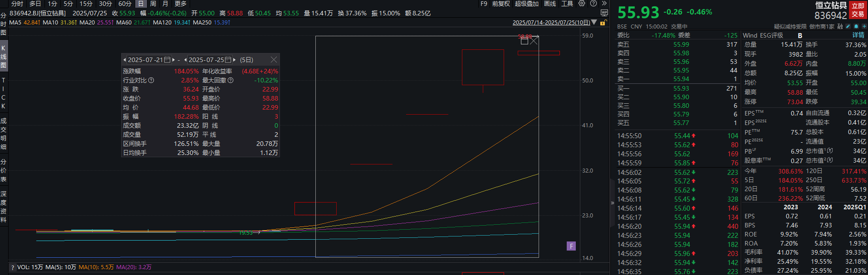Click help icon next to 行业对比
Screen dimensions: 868x275
tap(151, 80)
